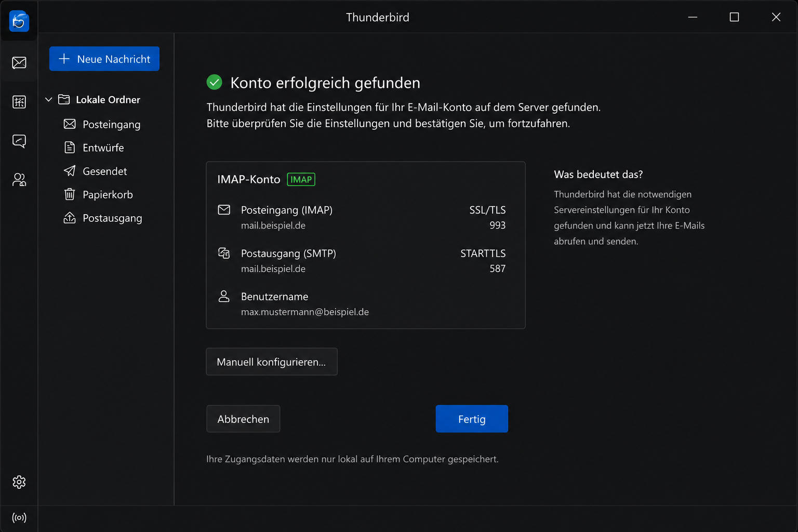This screenshot has height=532, width=798.
Task: Click 'Postausgang (SMTP)' label
Action: (x=288, y=254)
